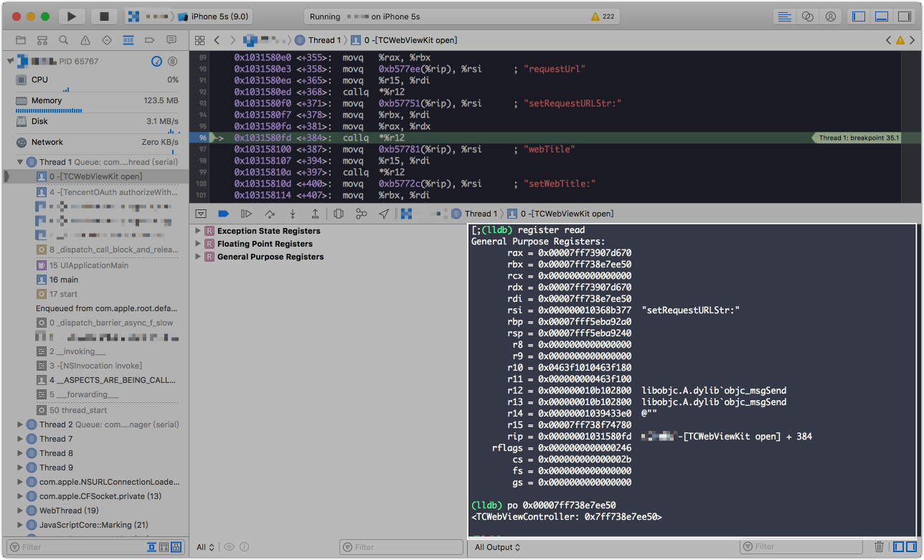Show the Assistant editor

(808, 16)
